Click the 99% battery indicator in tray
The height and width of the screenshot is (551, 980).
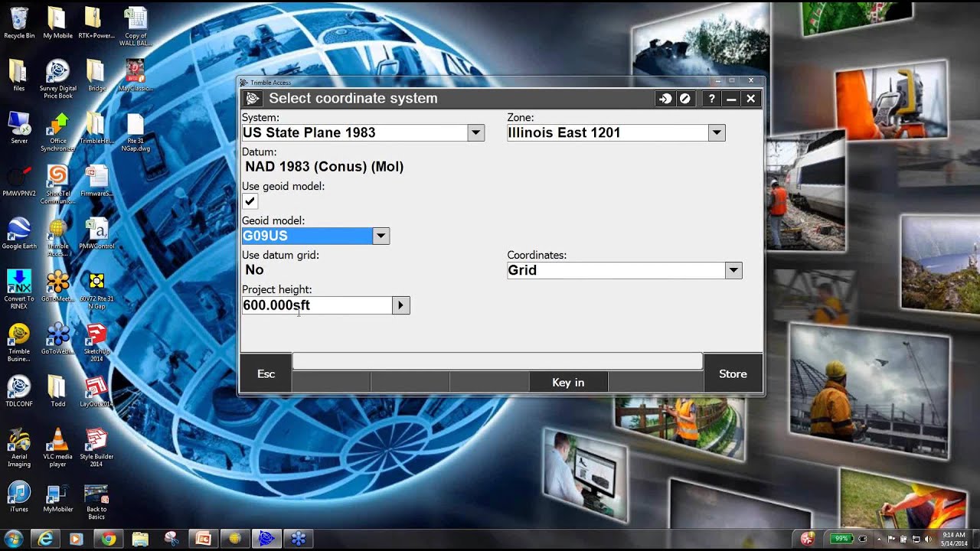[x=842, y=539]
